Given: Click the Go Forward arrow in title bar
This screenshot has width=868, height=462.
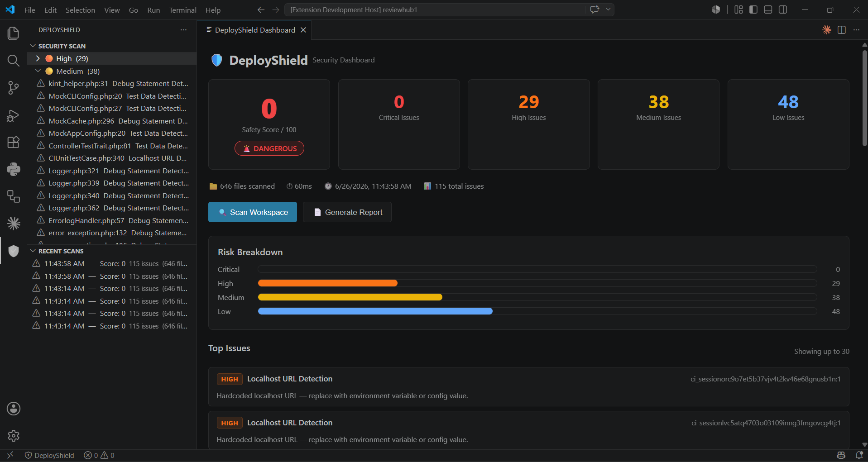Looking at the screenshot, I should point(276,10).
